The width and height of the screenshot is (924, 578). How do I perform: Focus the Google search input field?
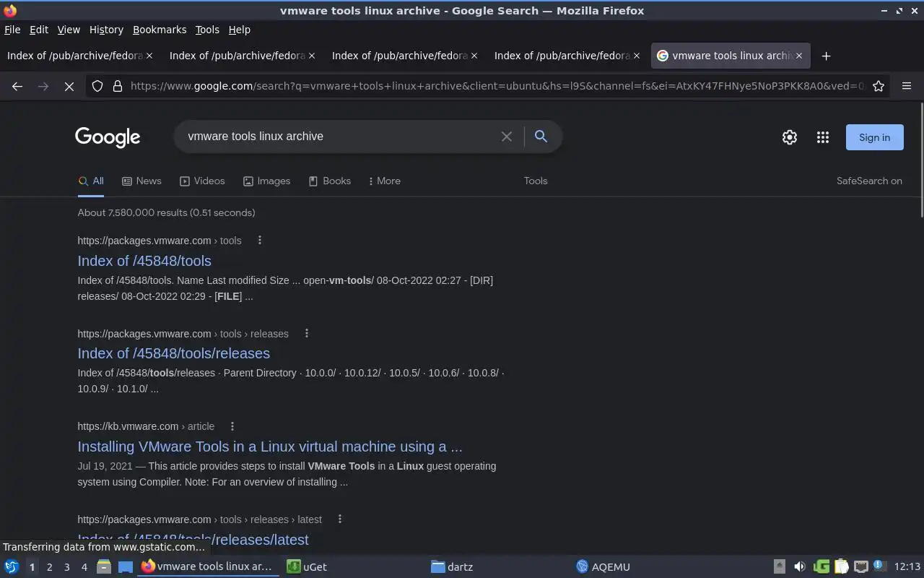pyautogui.click(x=339, y=137)
